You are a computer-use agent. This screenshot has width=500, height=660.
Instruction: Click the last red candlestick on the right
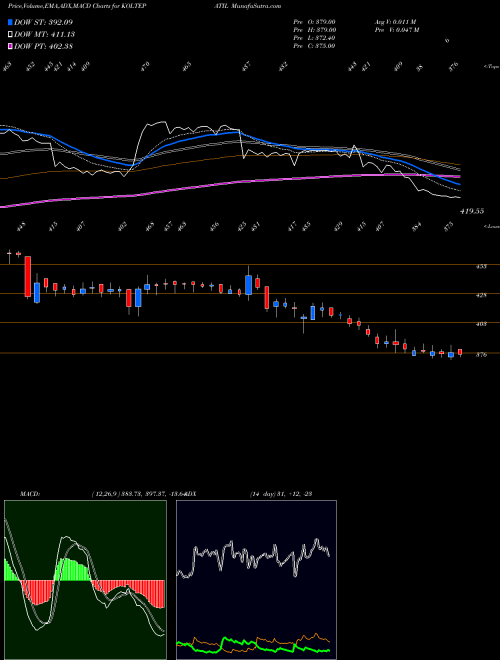460,352
